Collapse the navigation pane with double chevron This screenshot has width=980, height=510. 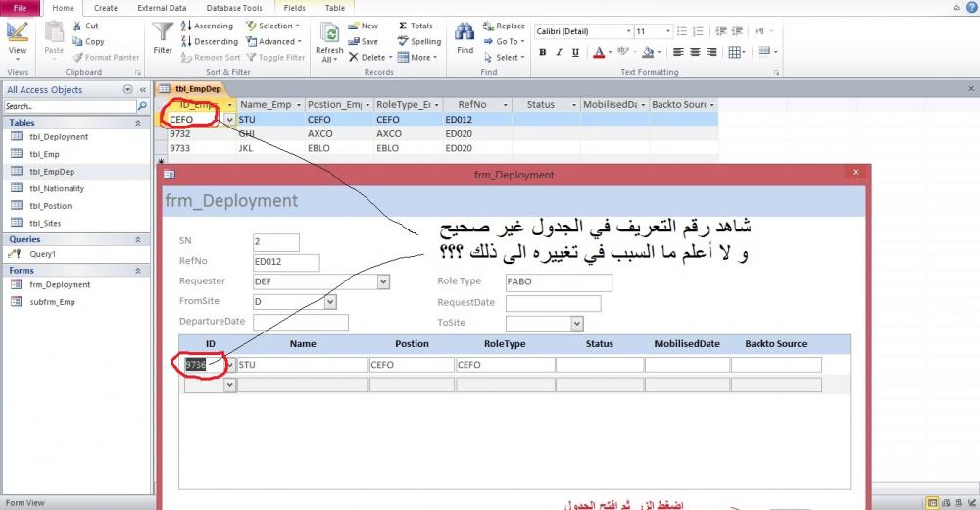pyautogui.click(x=143, y=89)
